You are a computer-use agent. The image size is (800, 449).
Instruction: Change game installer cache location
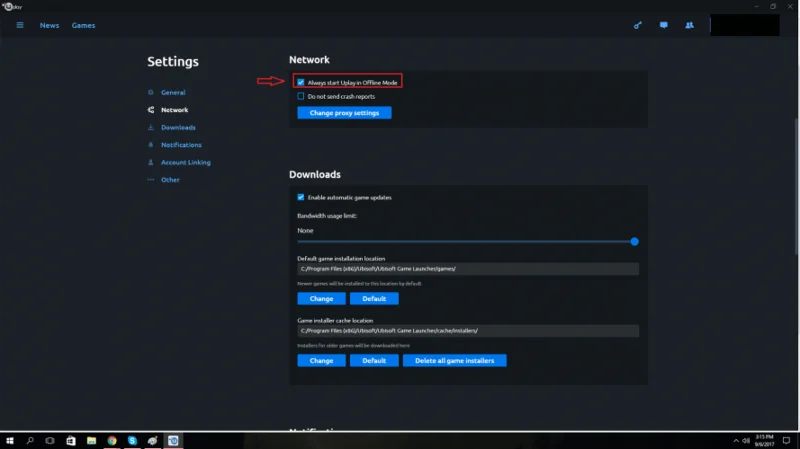(x=321, y=361)
